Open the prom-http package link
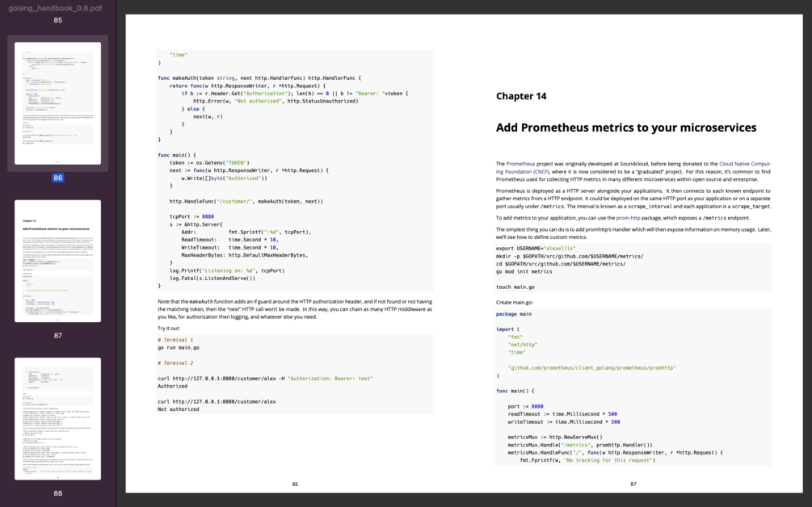 tap(628, 218)
